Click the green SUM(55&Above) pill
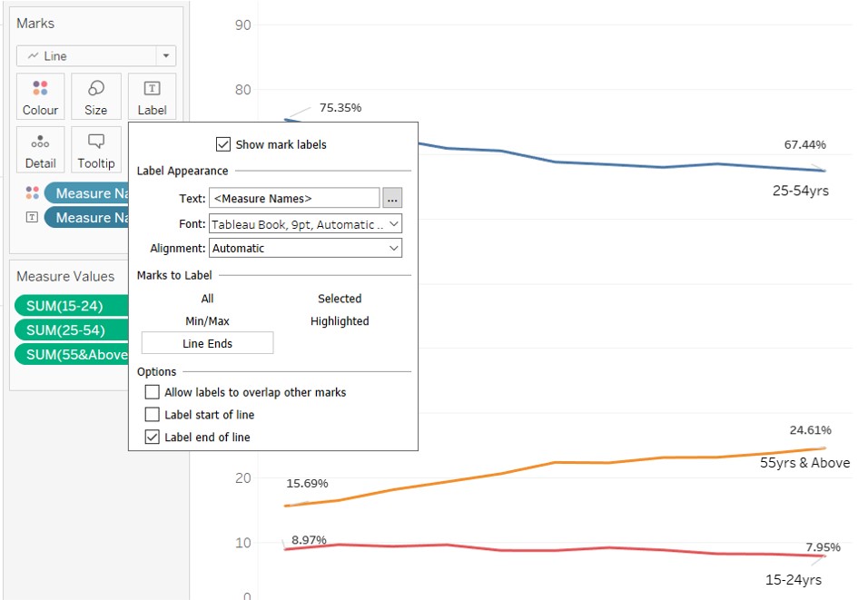Image resolution: width=868 pixels, height=600 pixels. 71,354
